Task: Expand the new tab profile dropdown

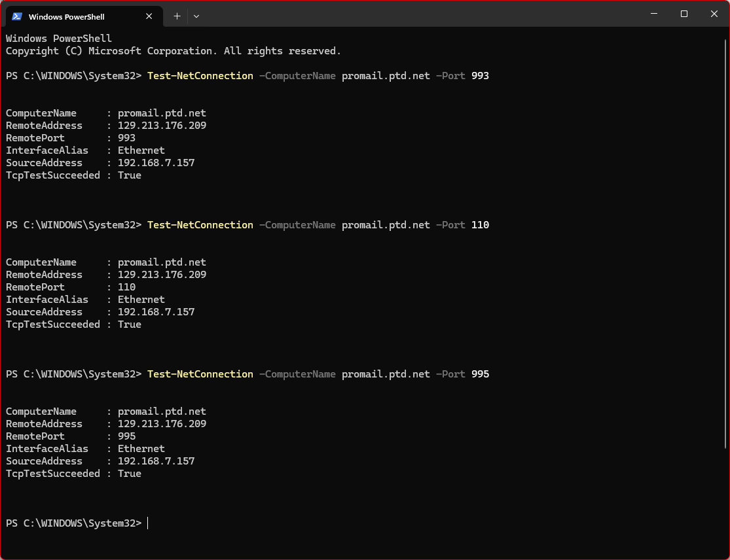Action: click(x=196, y=16)
